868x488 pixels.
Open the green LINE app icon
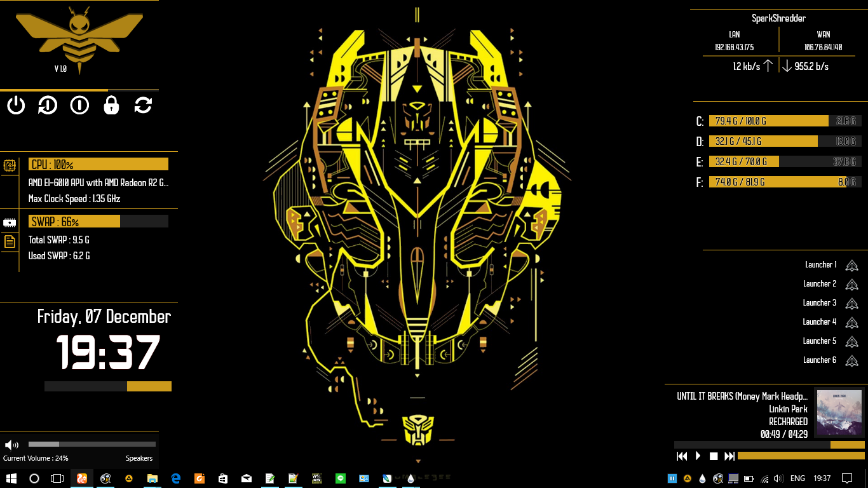pos(341,478)
